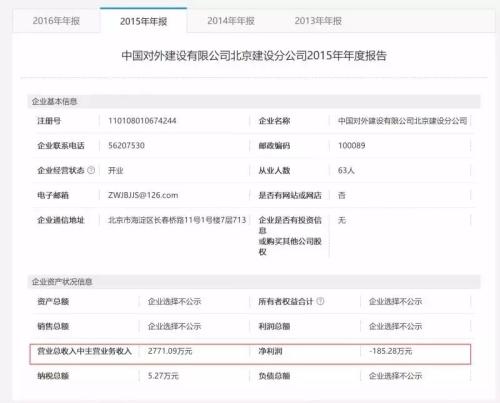Click net profit value -185.28万元
Screen dimensions: 500x403
391,351
